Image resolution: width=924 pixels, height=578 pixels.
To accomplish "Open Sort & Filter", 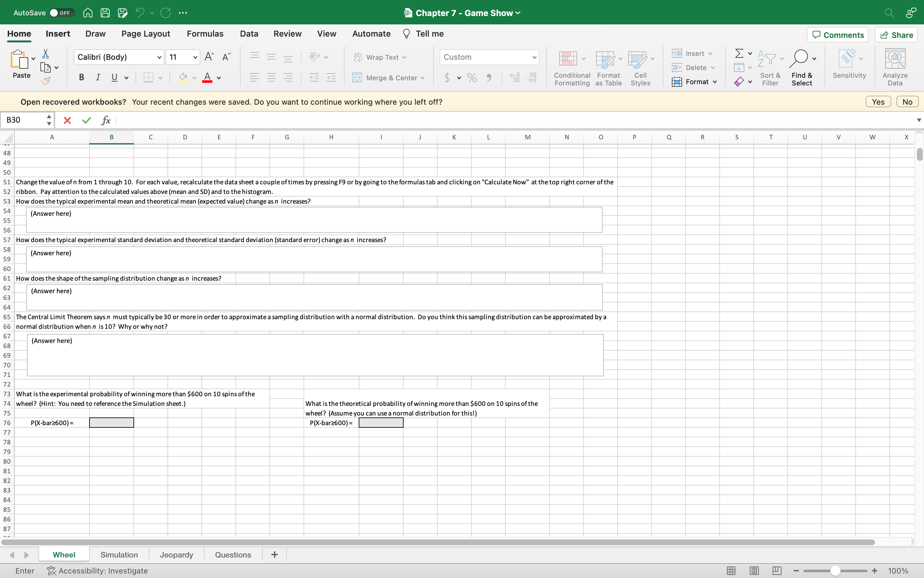I will (770, 68).
